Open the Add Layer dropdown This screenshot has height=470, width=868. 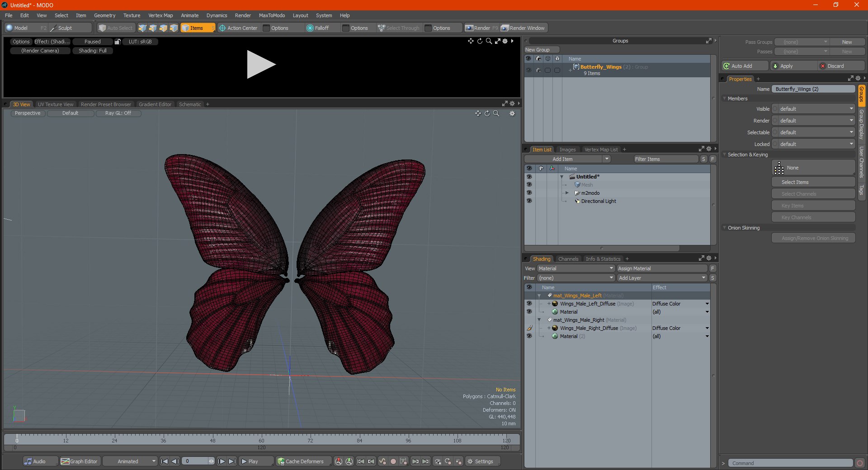pos(662,278)
